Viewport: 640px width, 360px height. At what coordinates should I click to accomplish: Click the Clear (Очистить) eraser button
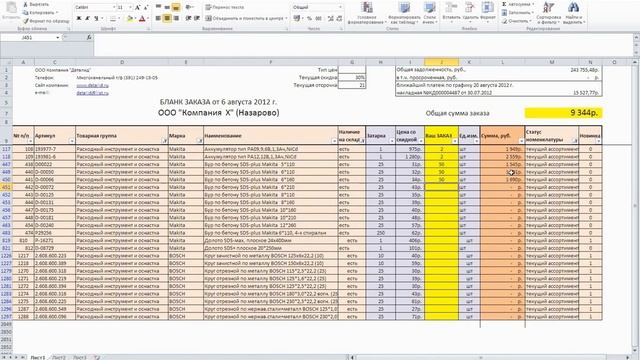(x=516, y=21)
